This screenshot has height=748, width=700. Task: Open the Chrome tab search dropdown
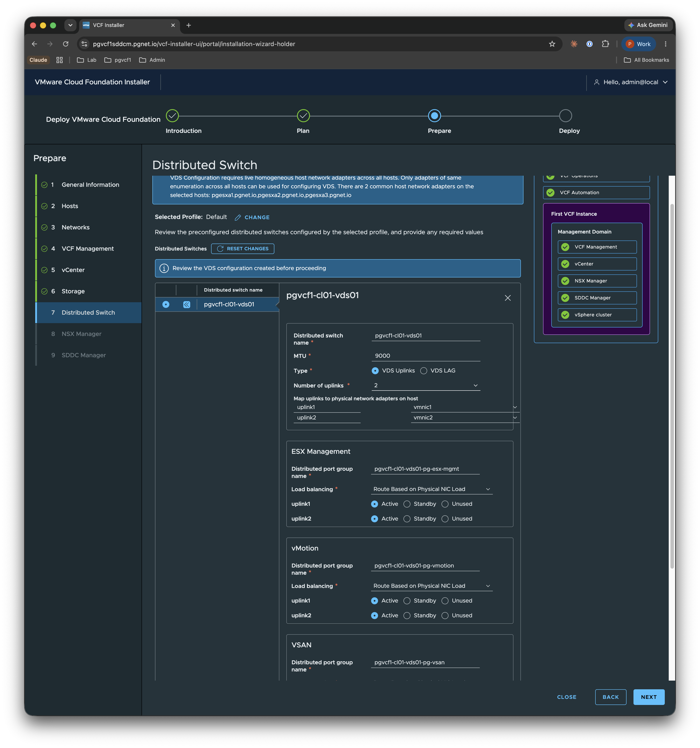coord(70,25)
